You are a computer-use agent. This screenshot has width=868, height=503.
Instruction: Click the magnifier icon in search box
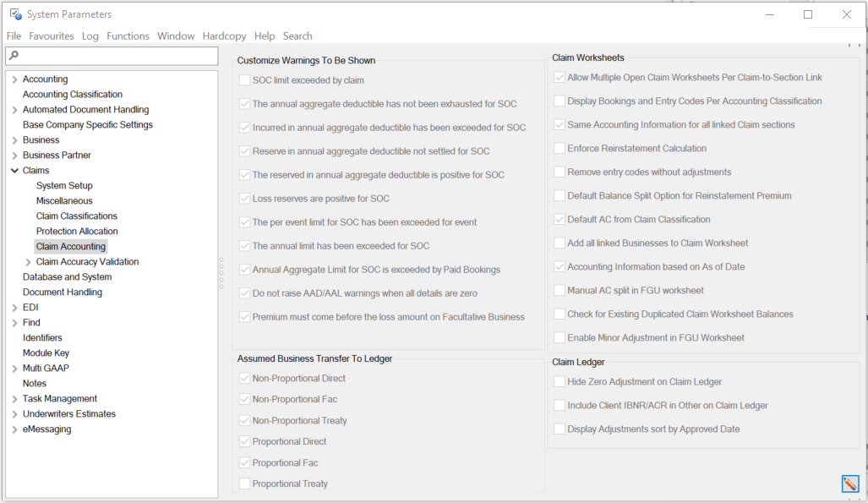(14, 56)
